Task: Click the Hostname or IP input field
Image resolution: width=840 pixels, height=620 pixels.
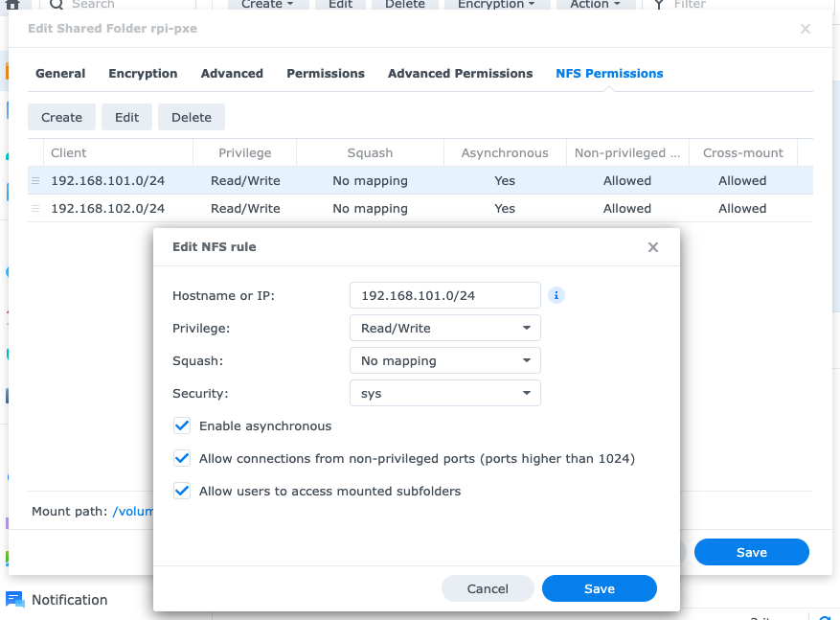Action: (444, 295)
